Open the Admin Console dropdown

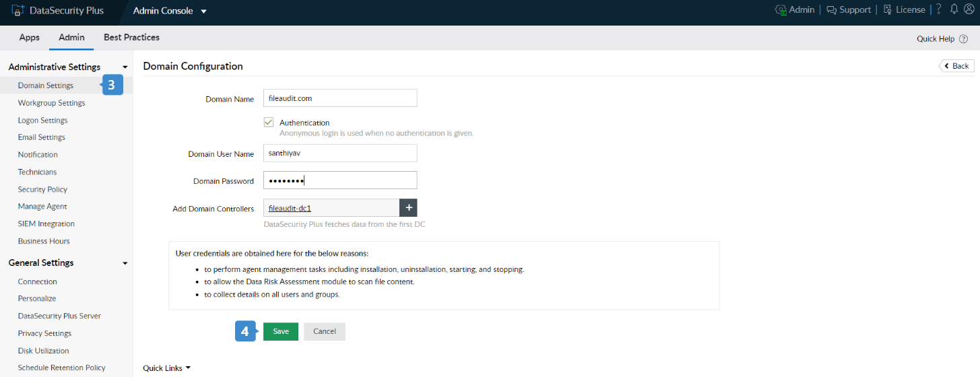(x=170, y=11)
